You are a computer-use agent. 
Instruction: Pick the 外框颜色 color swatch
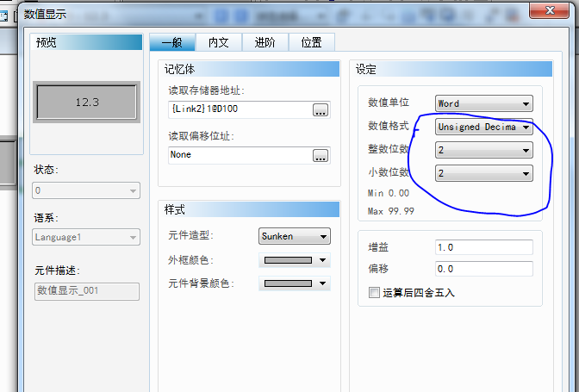click(x=295, y=260)
